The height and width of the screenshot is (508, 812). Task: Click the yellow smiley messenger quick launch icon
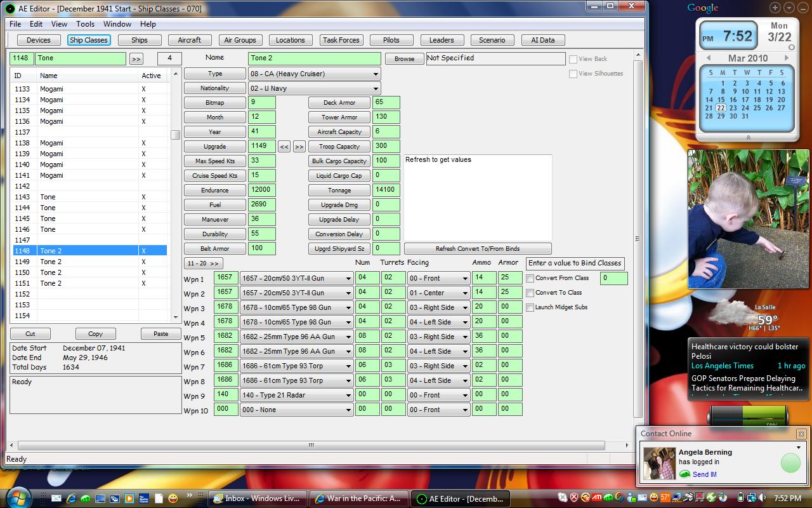click(173, 498)
